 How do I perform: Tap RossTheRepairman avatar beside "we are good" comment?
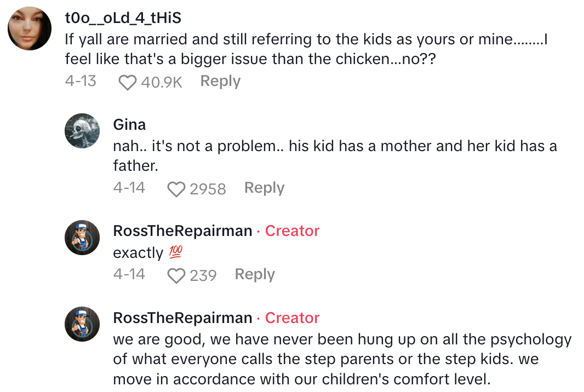click(x=82, y=324)
